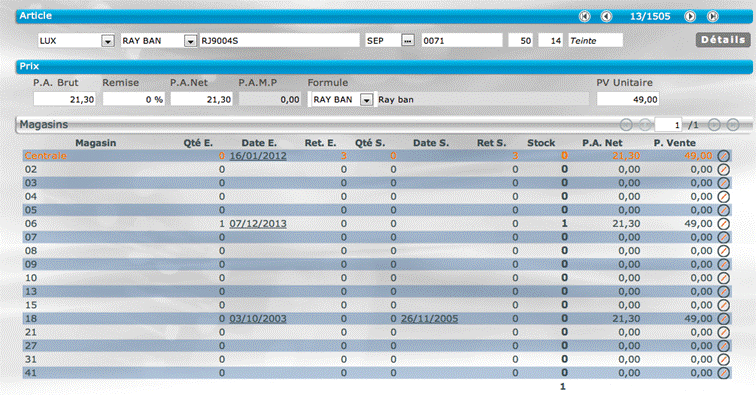This screenshot has height=395, width=756.
Task: Select the Centrale magasin row label
Action: tap(46, 156)
